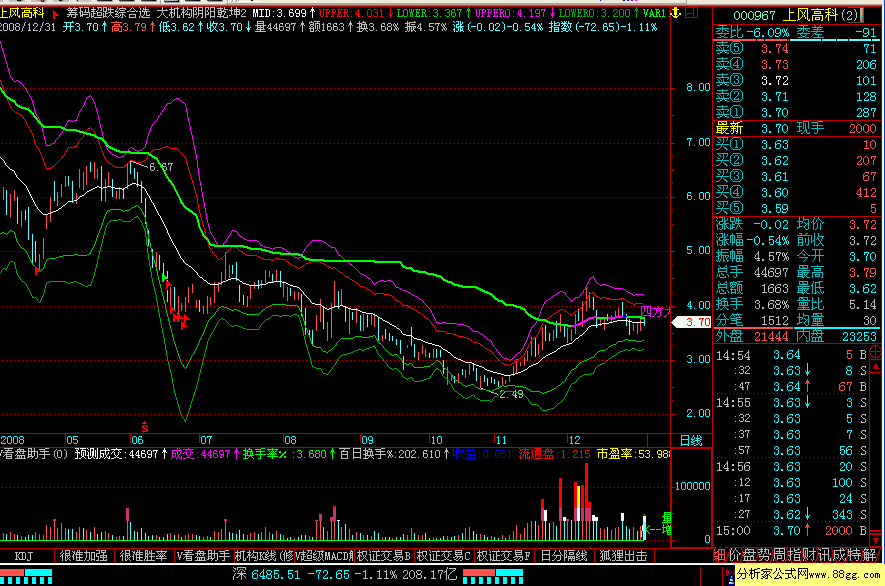
Task: Switch side panel to 解 tab
Action: click(869, 555)
